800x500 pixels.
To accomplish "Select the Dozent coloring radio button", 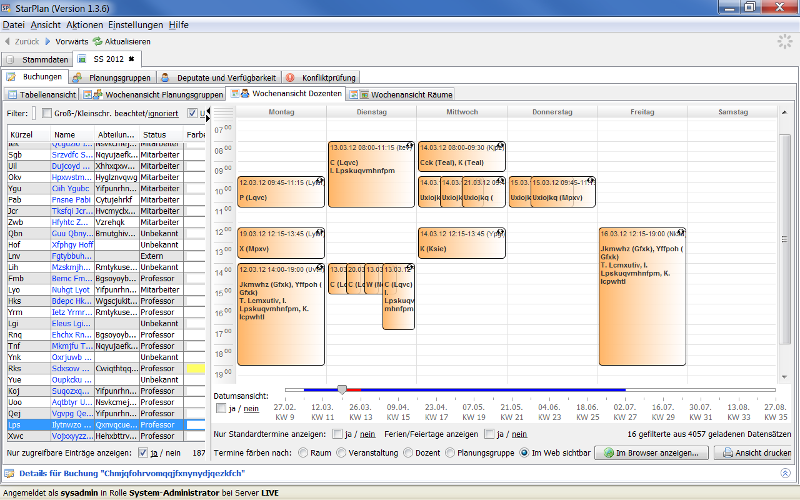I will [x=408, y=453].
